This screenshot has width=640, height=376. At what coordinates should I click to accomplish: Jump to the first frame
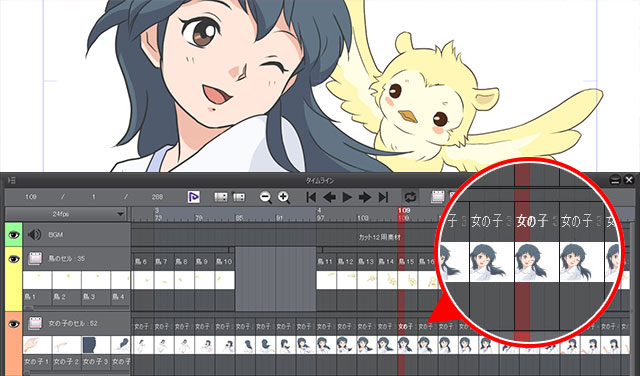coord(311,198)
